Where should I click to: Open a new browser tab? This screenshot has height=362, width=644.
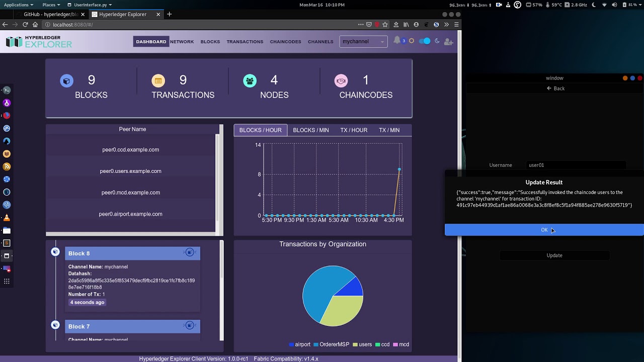[x=170, y=14]
